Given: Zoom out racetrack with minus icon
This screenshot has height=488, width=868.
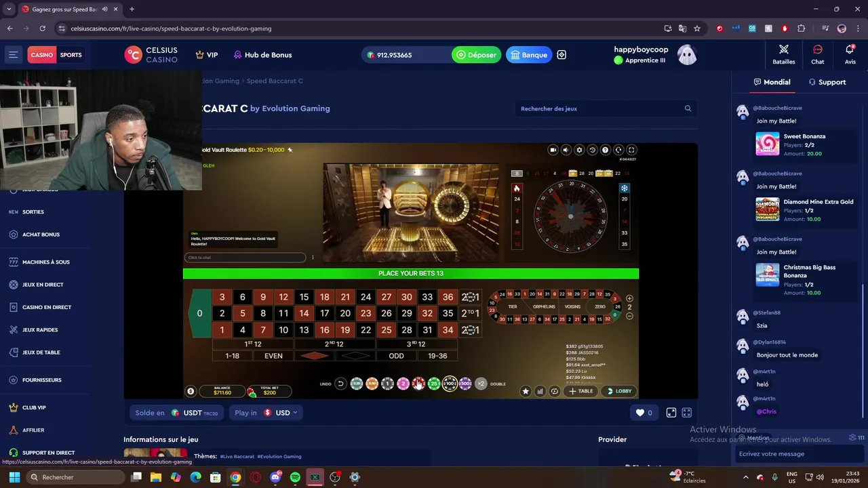Looking at the screenshot, I should (x=629, y=316).
